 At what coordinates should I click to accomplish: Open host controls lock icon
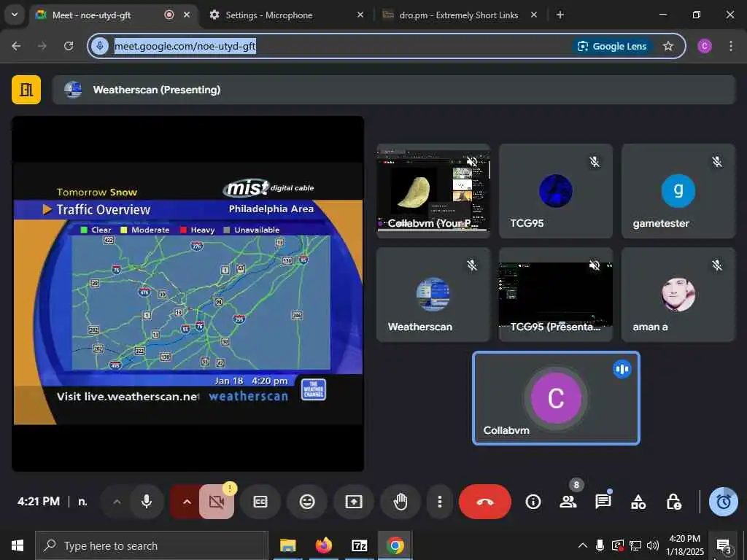[x=673, y=502]
